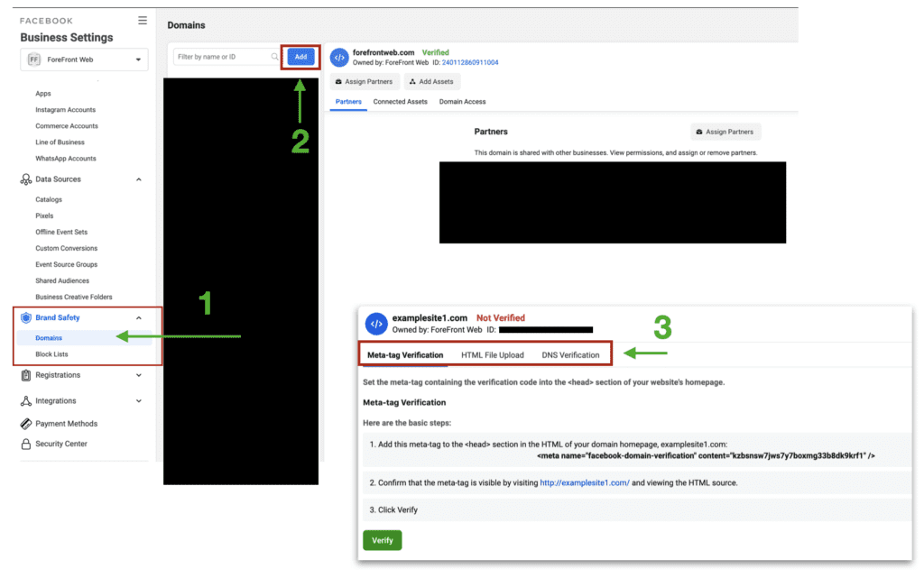Switch to the Connected Assets tab
The width and height of the screenshot is (924, 578).
coord(400,102)
